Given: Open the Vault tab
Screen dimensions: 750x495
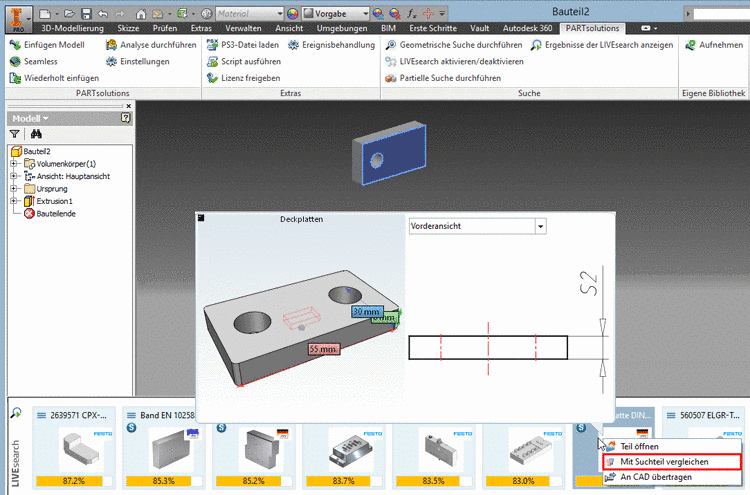Looking at the screenshot, I should click(x=479, y=28).
